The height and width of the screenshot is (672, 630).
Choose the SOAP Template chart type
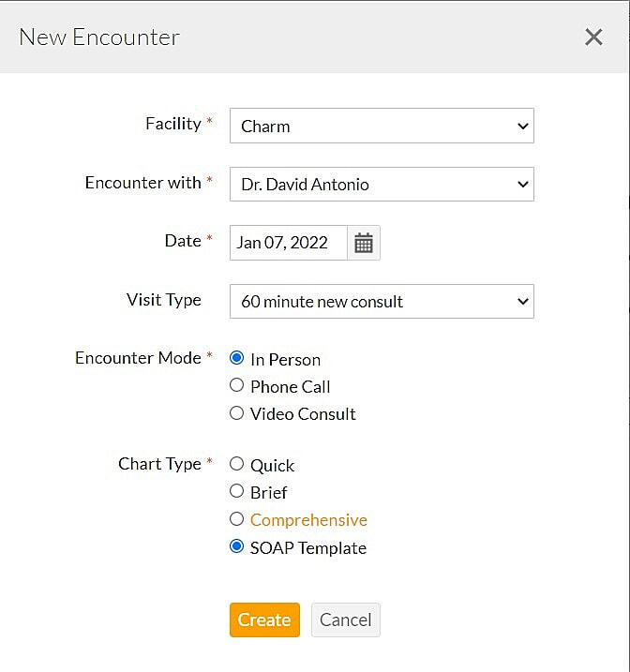point(237,546)
